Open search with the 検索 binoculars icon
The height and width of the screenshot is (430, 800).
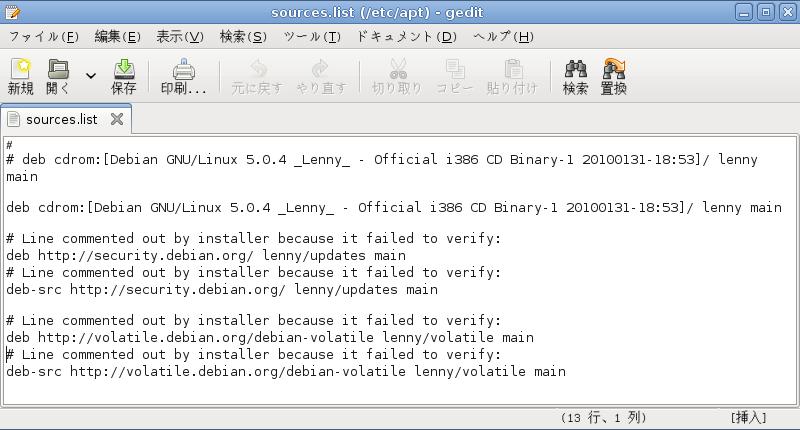click(576, 69)
